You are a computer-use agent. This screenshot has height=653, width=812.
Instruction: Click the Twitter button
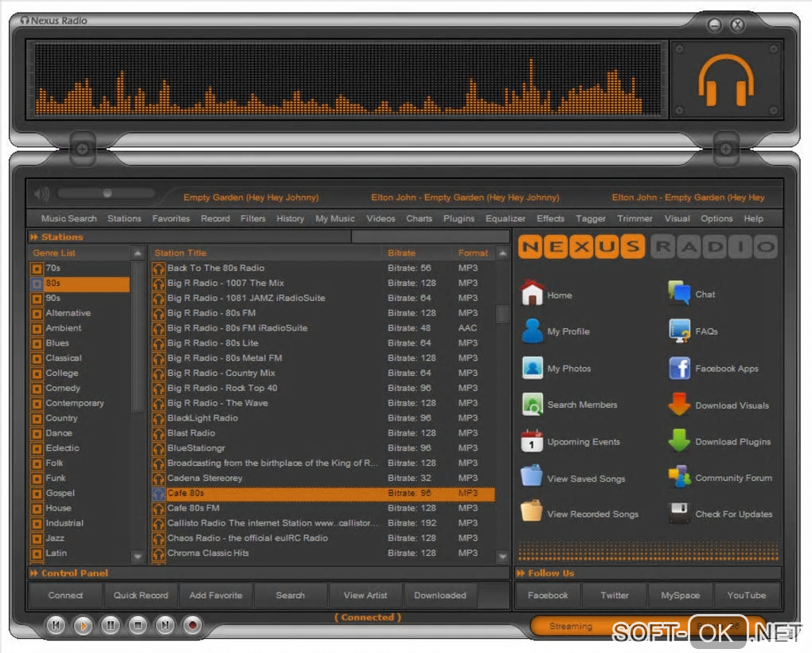(615, 596)
